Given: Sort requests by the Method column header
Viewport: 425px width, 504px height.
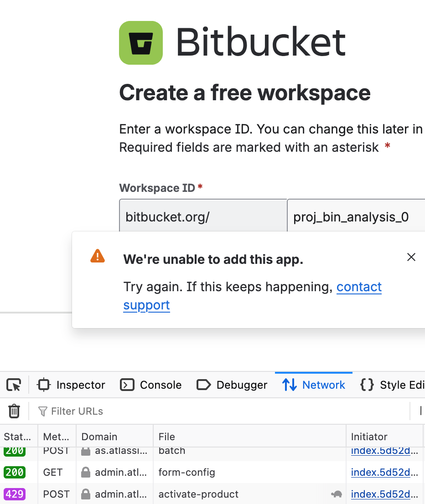Looking at the screenshot, I should coord(57,437).
